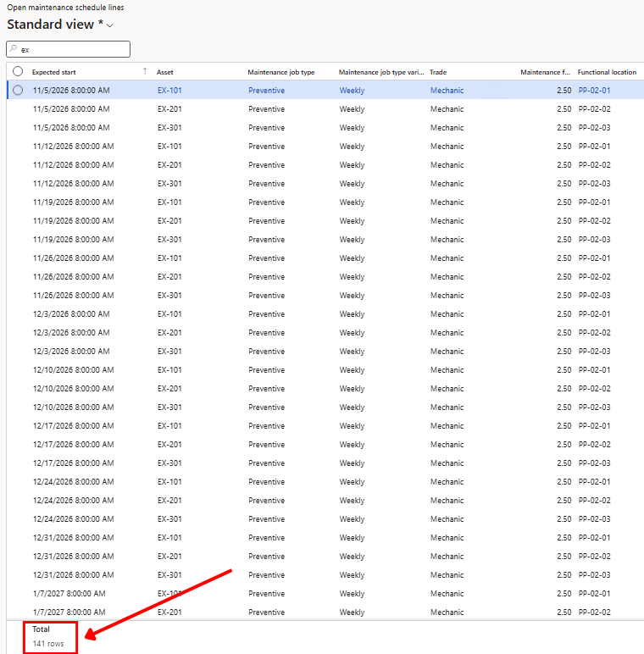
Task: Click 12/3/2026 8:00:00 AM cell for EX-101
Action: tap(71, 314)
